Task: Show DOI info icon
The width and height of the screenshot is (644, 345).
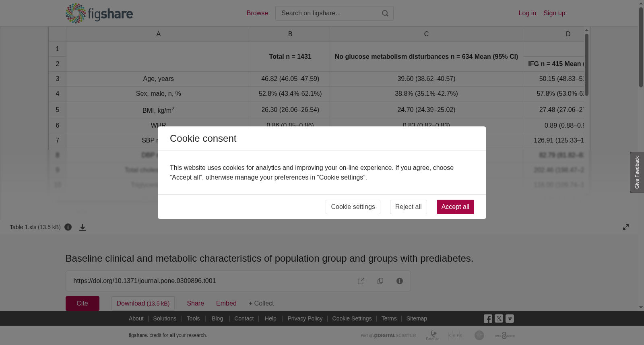Action: tap(400, 281)
